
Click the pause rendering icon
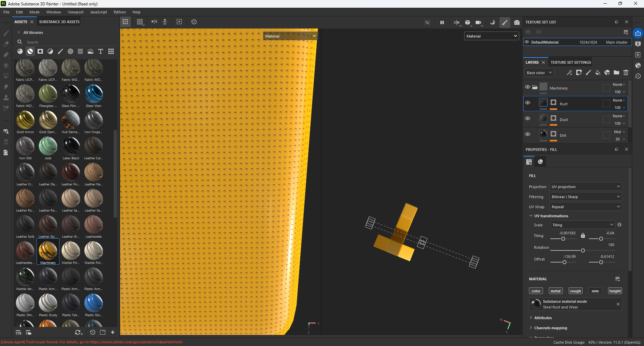coord(442,22)
